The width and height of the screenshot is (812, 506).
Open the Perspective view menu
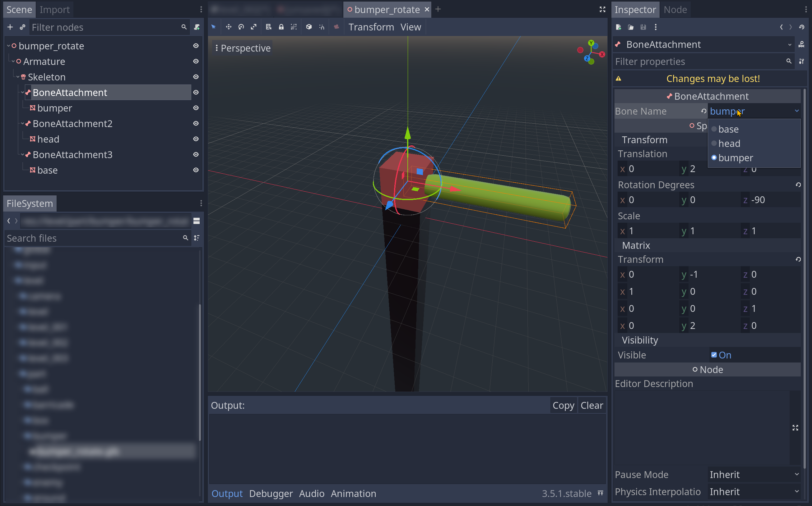click(x=246, y=48)
